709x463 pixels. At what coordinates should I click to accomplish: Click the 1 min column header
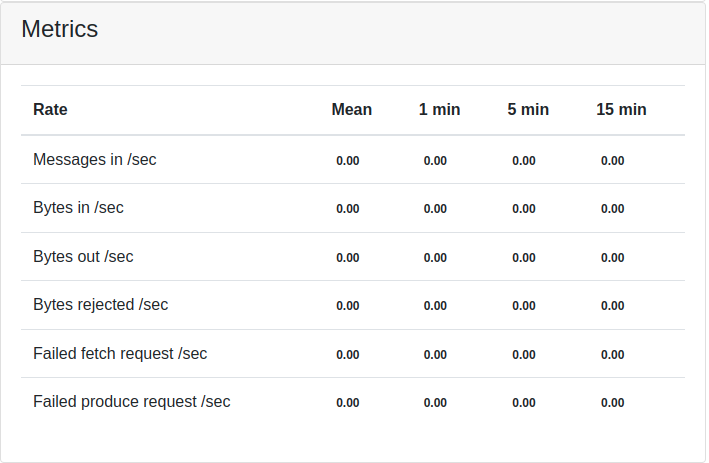(439, 110)
